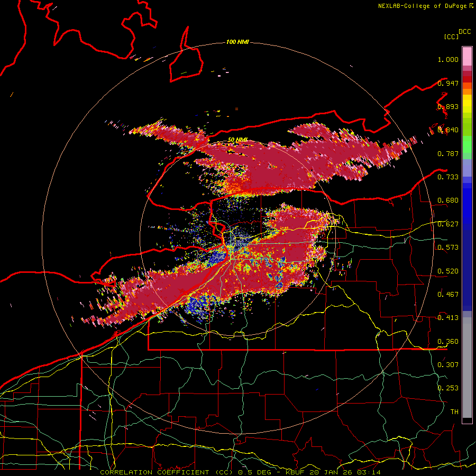Screen dimensions: 476x476
Task: Click the 0.627 scale value
Action: tap(448, 224)
